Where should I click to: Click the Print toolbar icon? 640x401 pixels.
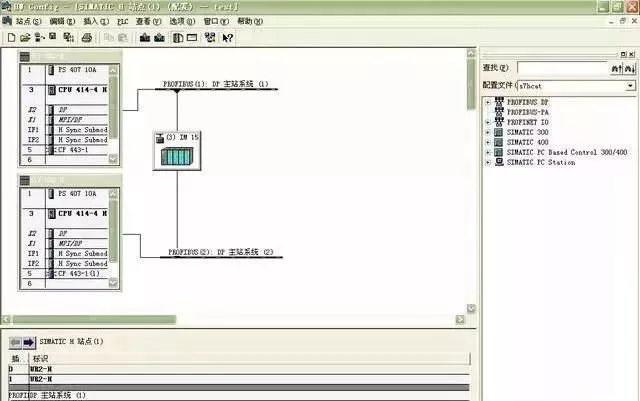87,38
